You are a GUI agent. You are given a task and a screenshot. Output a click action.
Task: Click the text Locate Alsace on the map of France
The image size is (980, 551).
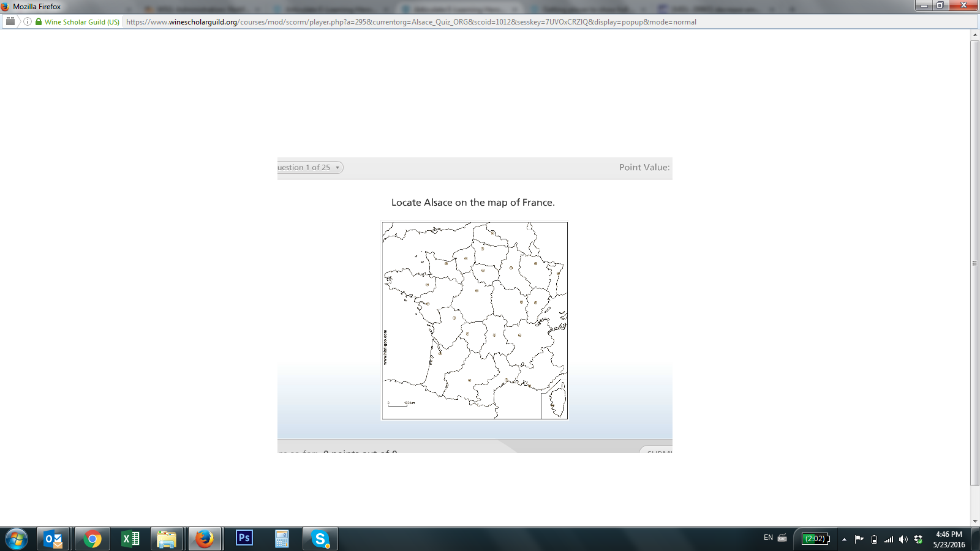(473, 203)
